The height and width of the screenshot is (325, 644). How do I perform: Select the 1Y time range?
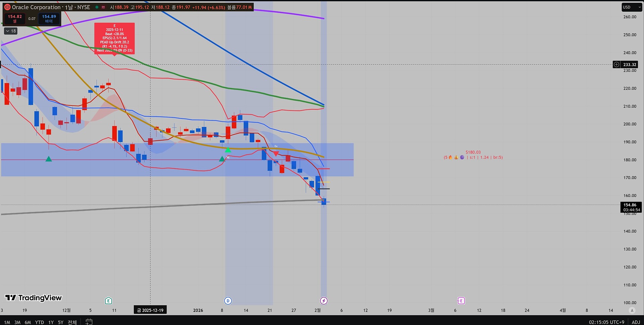[x=51, y=322]
